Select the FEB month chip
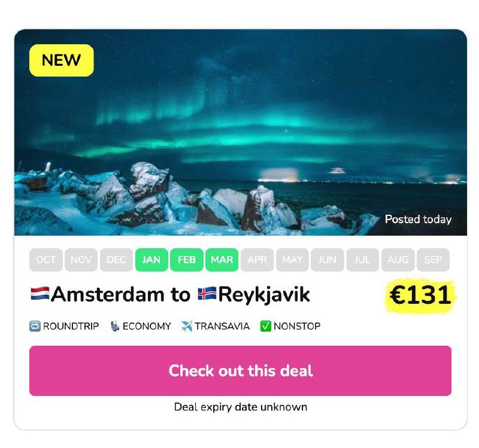 click(x=187, y=260)
